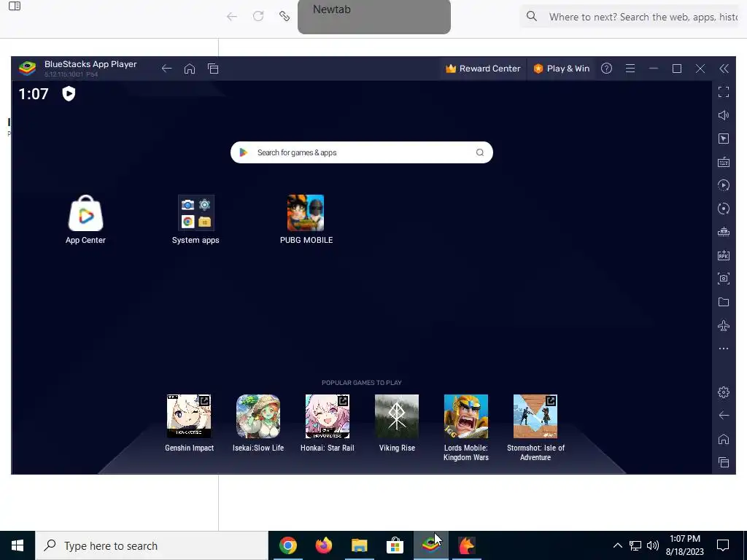747x560 pixels.
Task: Open the macro recorder sidebar icon
Action: click(x=724, y=185)
